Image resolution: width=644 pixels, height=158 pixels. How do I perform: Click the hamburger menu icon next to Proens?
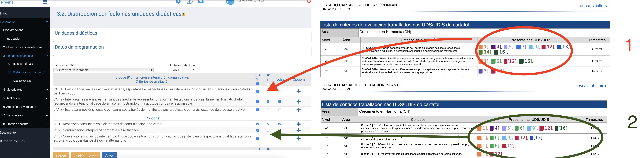click(45, 2)
